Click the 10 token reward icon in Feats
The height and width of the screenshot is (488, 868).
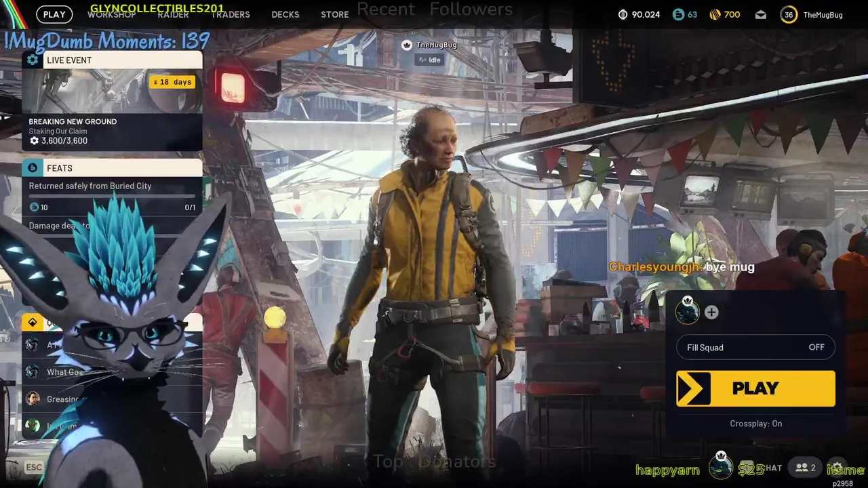click(x=34, y=207)
